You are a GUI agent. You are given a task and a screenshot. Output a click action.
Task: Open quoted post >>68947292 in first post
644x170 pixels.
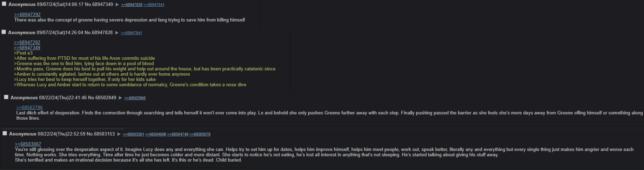coord(27,14)
